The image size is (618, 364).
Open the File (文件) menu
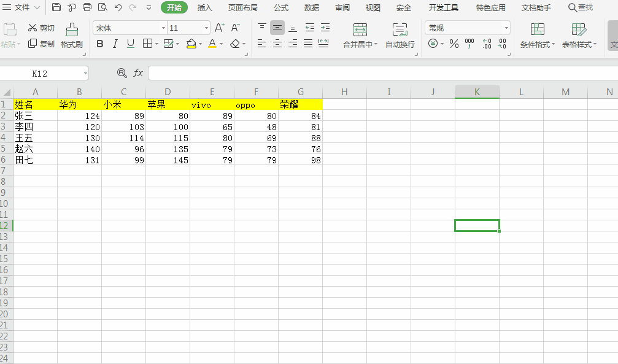[x=21, y=7]
